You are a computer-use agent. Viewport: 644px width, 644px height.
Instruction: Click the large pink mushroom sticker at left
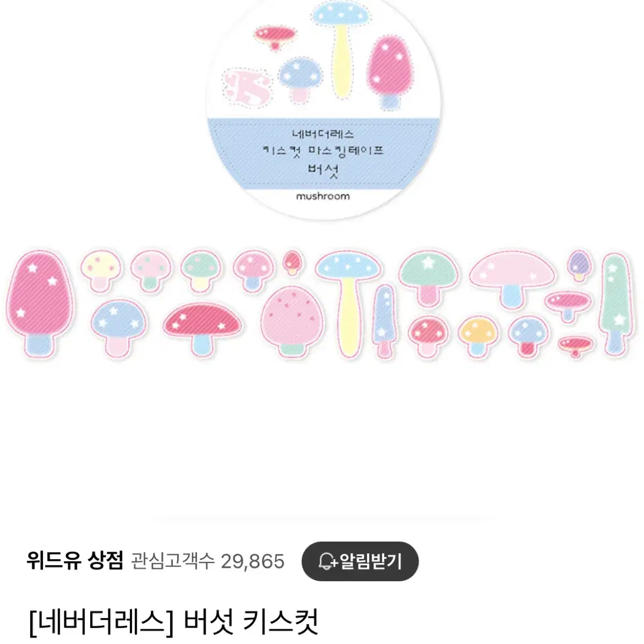[x=41, y=303]
